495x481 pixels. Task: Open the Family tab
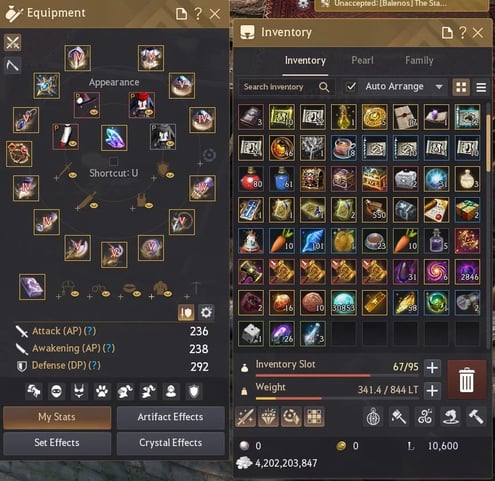[419, 60]
